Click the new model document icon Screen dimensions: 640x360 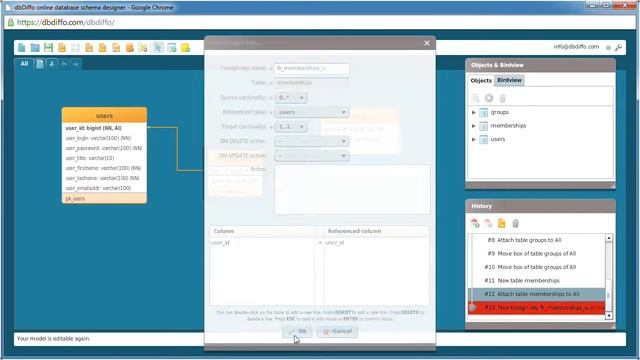22,48
